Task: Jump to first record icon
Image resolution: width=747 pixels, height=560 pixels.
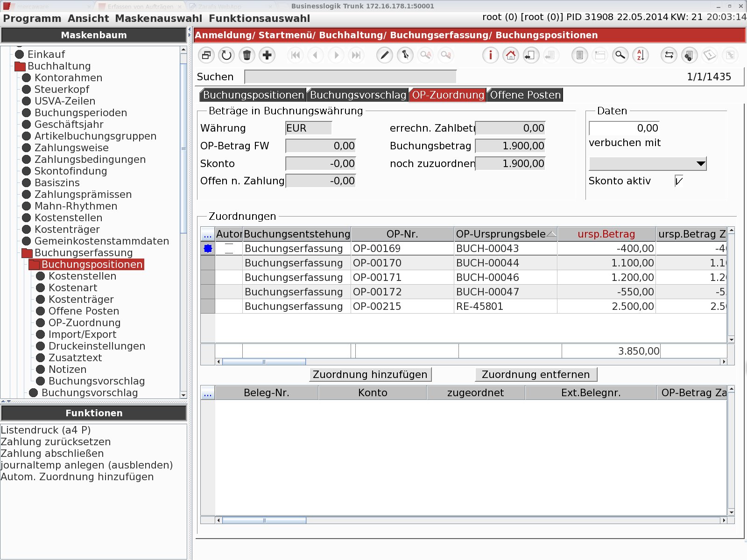Action: (296, 56)
